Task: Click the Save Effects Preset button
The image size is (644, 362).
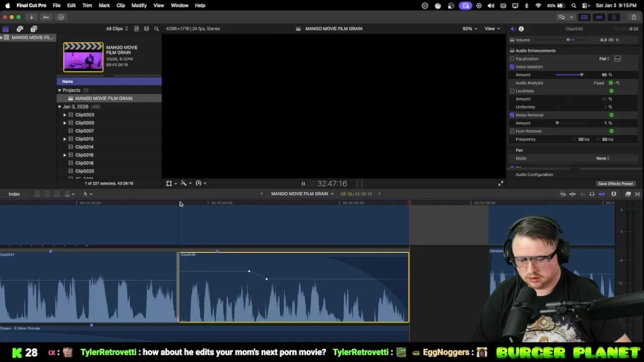Action: tap(615, 184)
